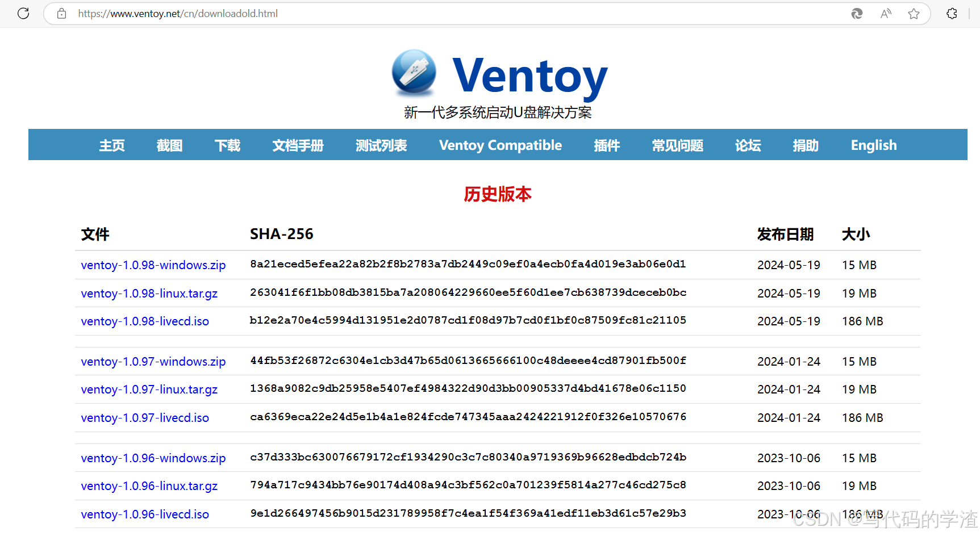Download ventoy-1.0.98-livecd.iso
The image size is (980, 536).
pyautogui.click(x=145, y=321)
